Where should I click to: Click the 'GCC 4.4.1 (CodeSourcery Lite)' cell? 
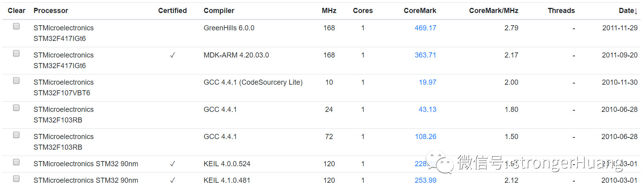coord(253,82)
